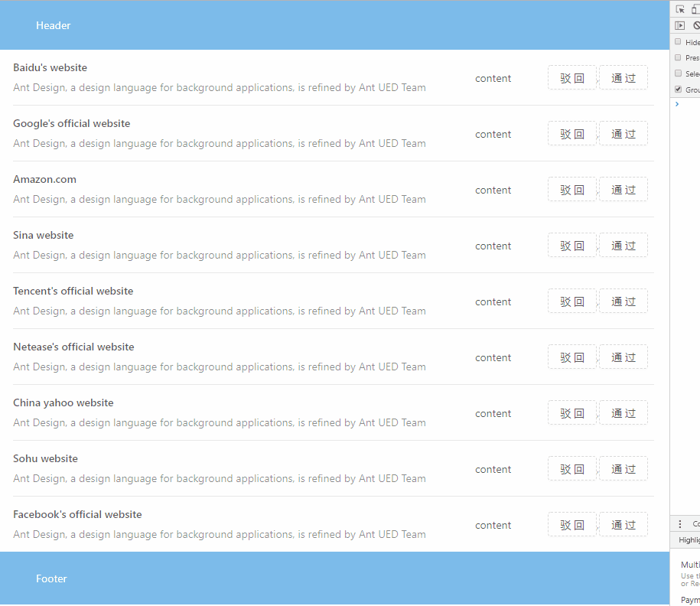Click the 'Sina website' list title

click(x=44, y=235)
